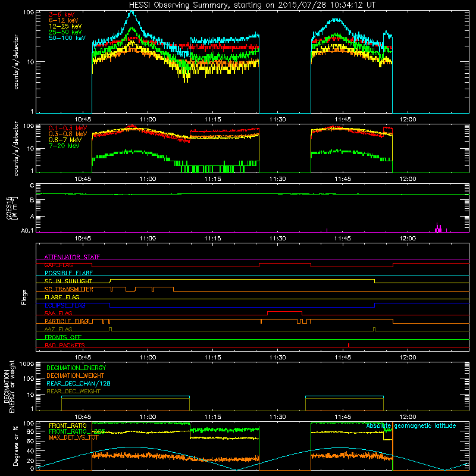Click the DECIMATION_ENERGY legend entry
Image resolution: width=476 pixels, height=476 pixels.
(x=76, y=368)
